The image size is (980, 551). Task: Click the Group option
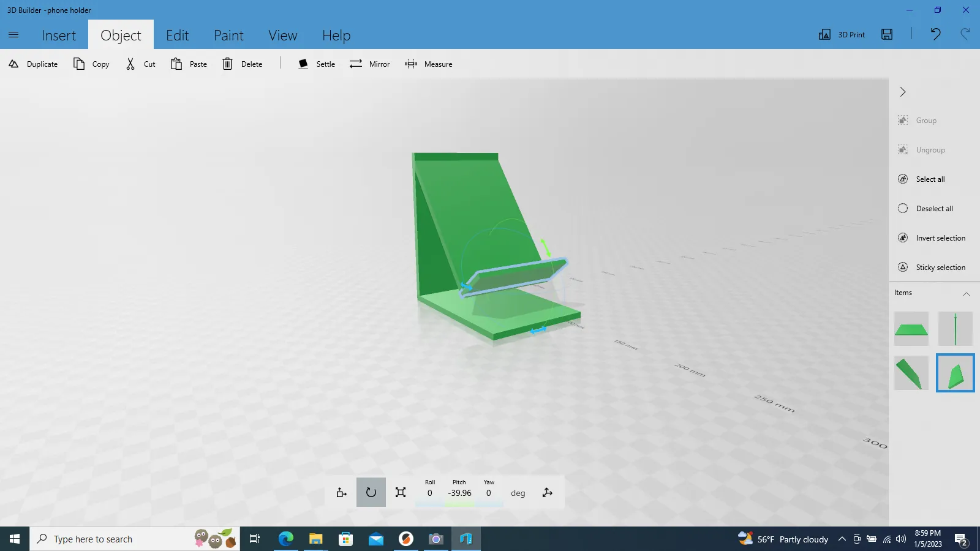pos(918,121)
